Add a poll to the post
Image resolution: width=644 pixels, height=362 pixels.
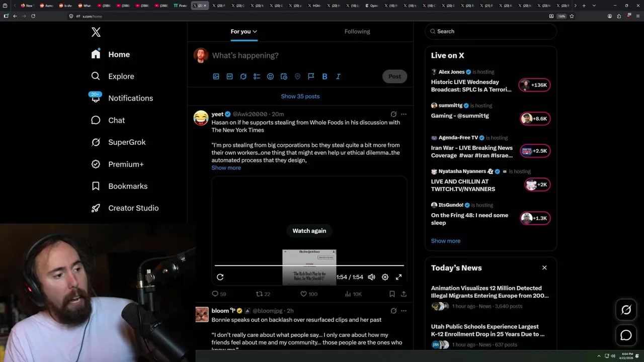[x=257, y=76]
